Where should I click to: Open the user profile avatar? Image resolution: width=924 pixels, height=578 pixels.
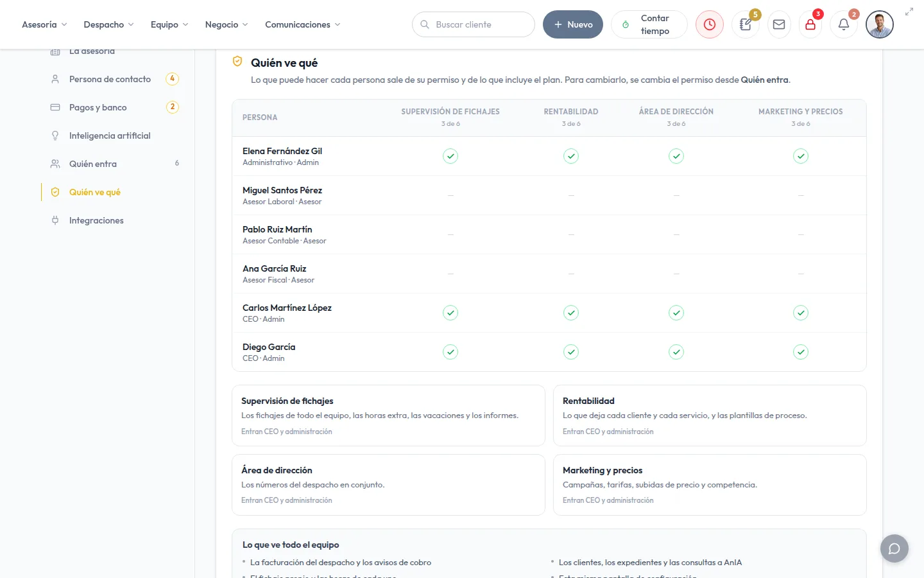click(880, 24)
